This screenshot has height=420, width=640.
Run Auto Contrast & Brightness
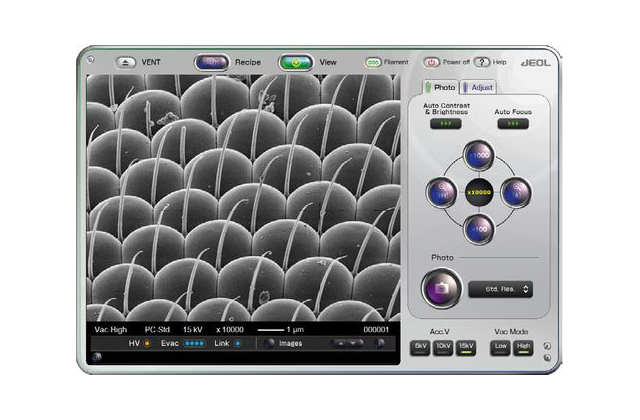tap(446, 123)
